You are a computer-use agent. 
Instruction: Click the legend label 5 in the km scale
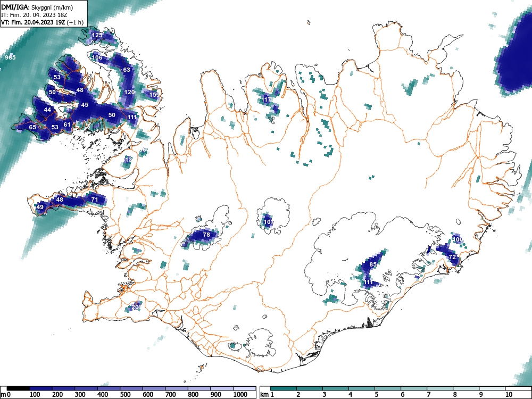(x=377, y=395)
